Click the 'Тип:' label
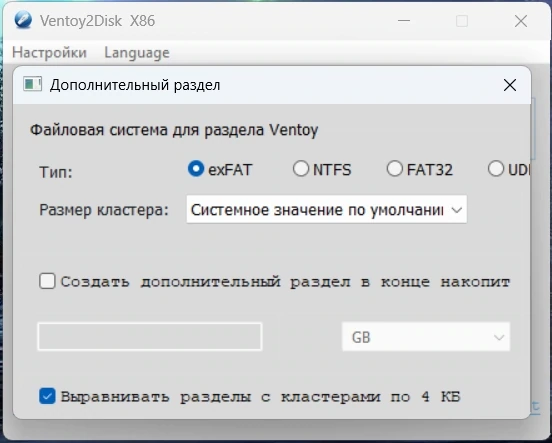Viewport: 552px width, 443px height. pyautogui.click(x=56, y=172)
